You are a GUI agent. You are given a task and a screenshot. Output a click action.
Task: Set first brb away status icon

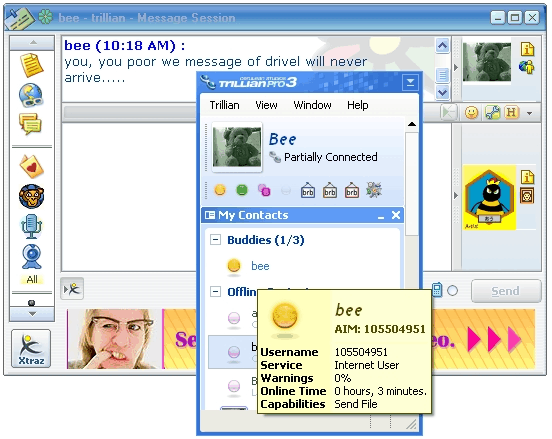[x=308, y=190]
